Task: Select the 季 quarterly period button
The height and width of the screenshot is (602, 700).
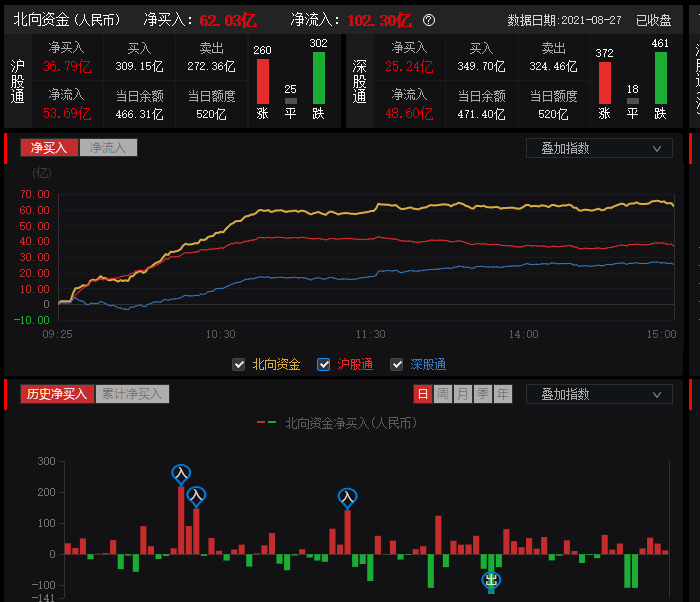Action: [x=482, y=394]
